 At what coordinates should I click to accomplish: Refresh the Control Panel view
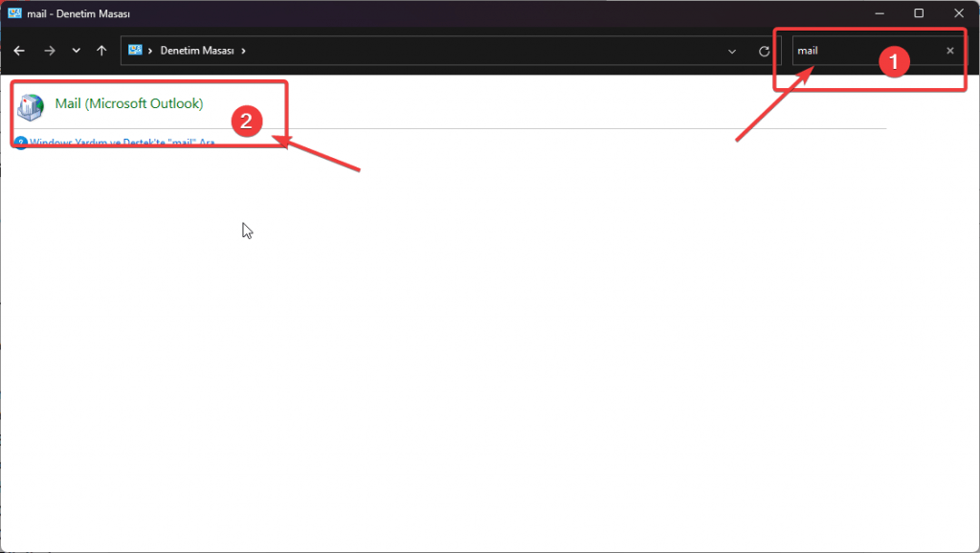[764, 51]
